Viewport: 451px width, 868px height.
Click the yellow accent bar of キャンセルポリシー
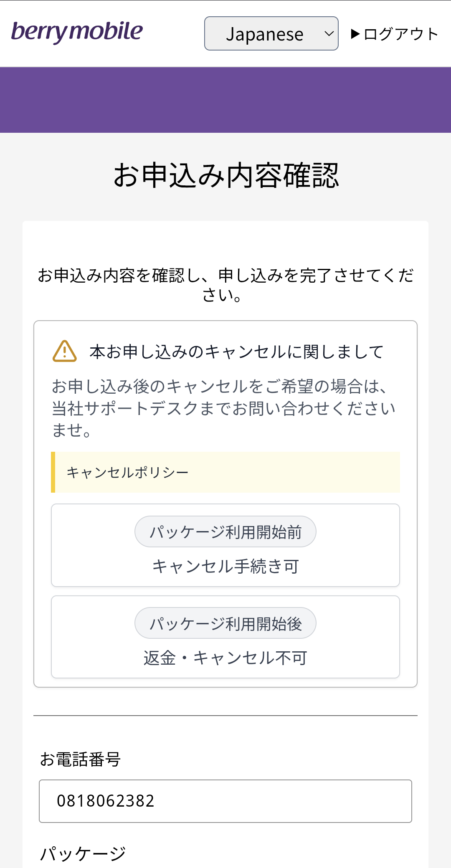[x=53, y=472]
